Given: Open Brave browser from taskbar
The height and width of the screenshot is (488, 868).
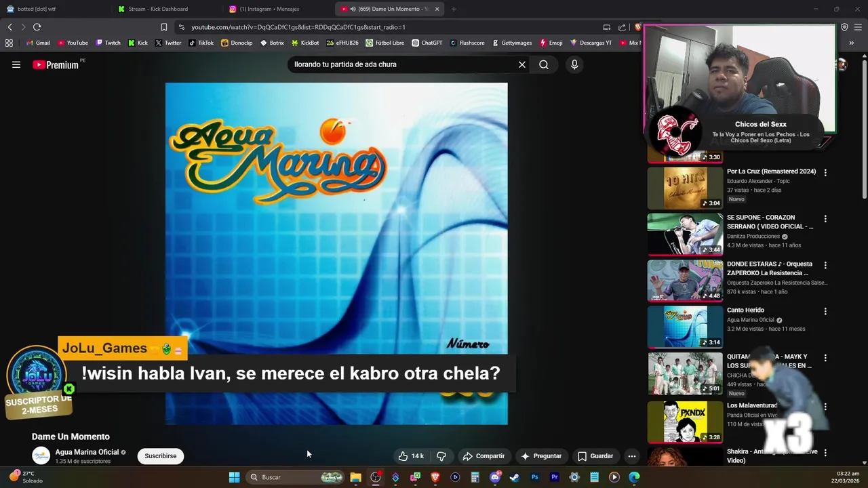Looking at the screenshot, I should (x=435, y=477).
